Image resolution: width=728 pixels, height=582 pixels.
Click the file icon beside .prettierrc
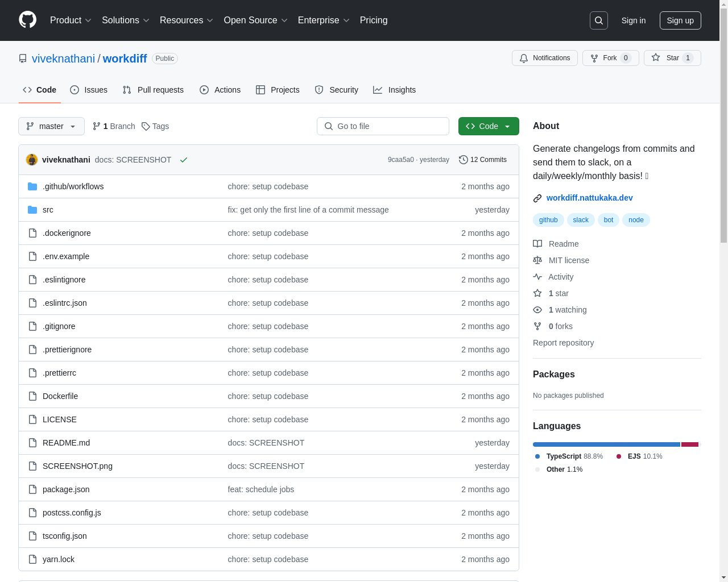click(x=32, y=373)
